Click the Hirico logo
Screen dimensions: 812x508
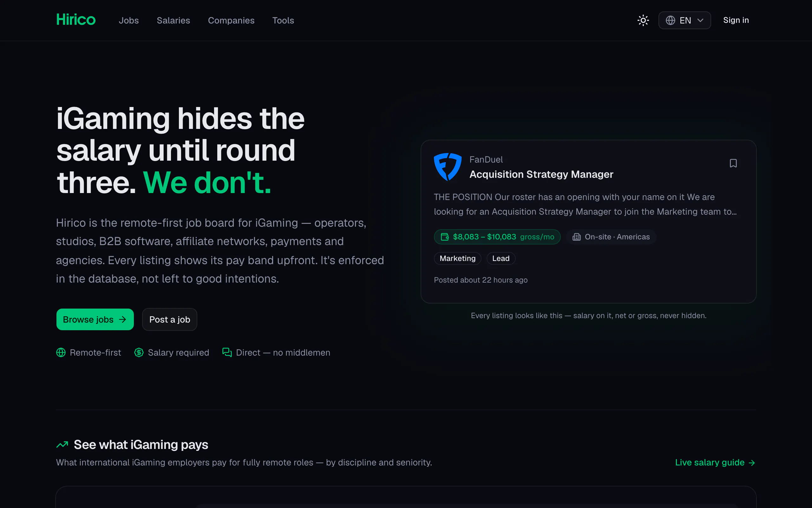tap(76, 20)
